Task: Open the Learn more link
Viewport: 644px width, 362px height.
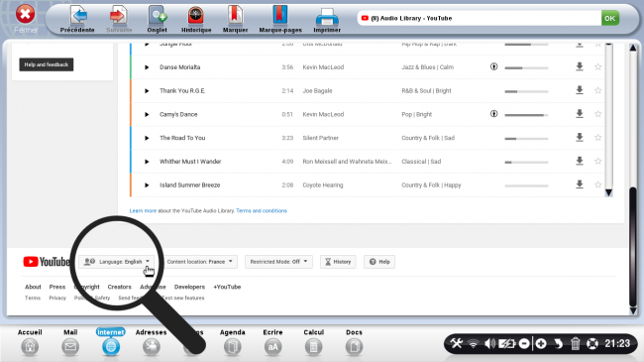Action: pos(143,210)
